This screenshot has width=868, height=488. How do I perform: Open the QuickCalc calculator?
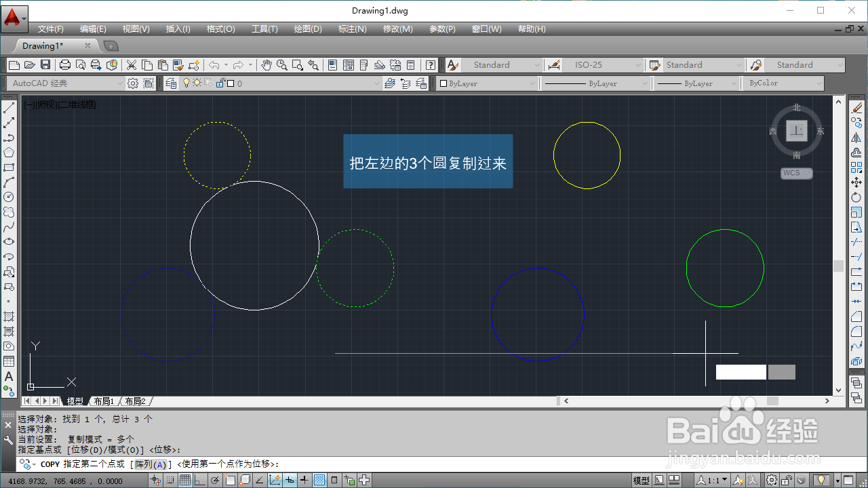pos(410,65)
